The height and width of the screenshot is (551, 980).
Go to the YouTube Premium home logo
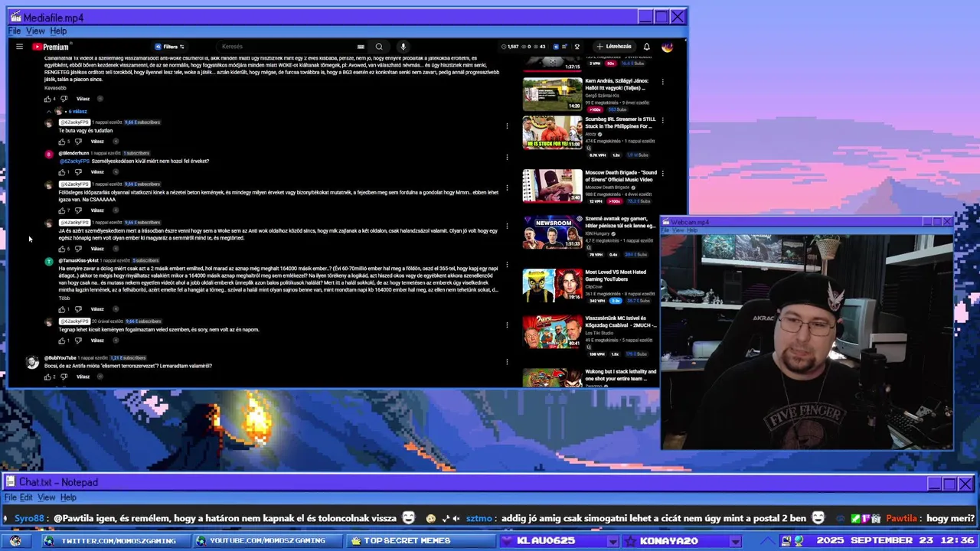[x=51, y=47]
